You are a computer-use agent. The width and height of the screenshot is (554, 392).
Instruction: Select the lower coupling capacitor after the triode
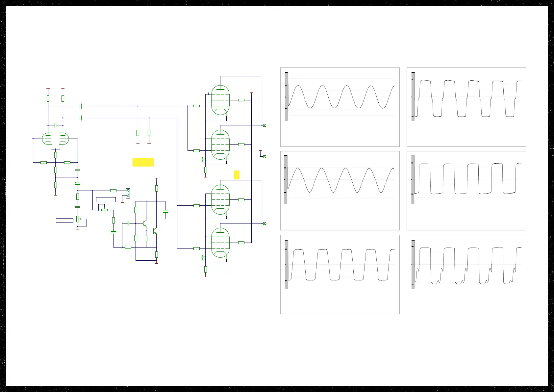81,118
